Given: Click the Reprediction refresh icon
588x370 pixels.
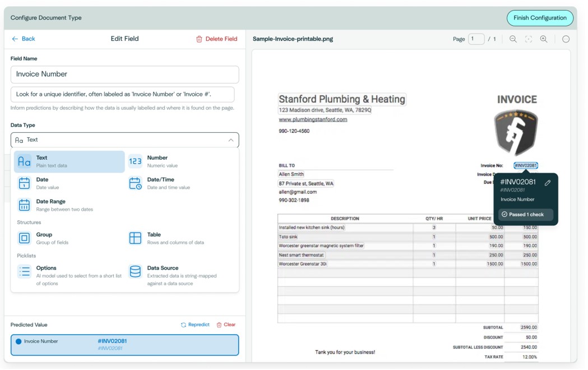Looking at the screenshot, I should 182,325.
